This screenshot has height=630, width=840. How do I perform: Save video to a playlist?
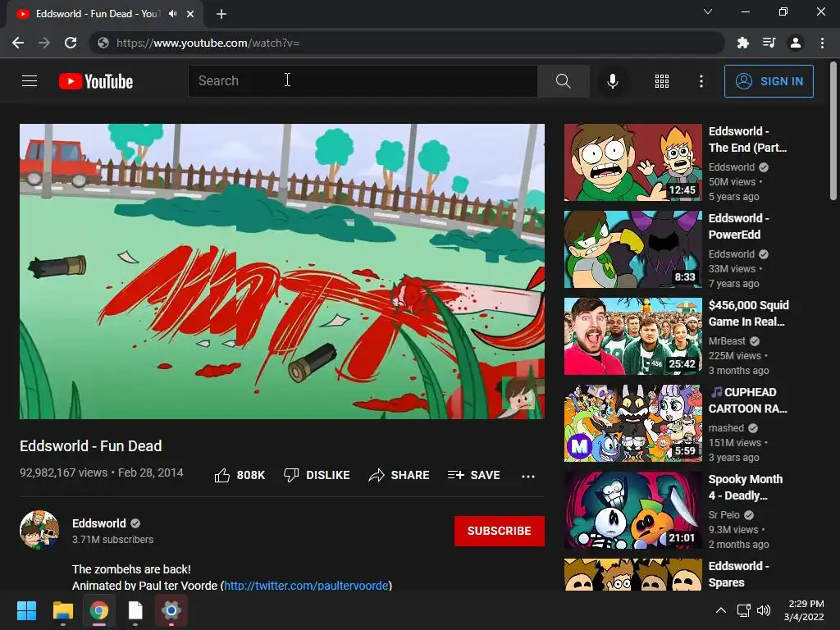coord(474,475)
